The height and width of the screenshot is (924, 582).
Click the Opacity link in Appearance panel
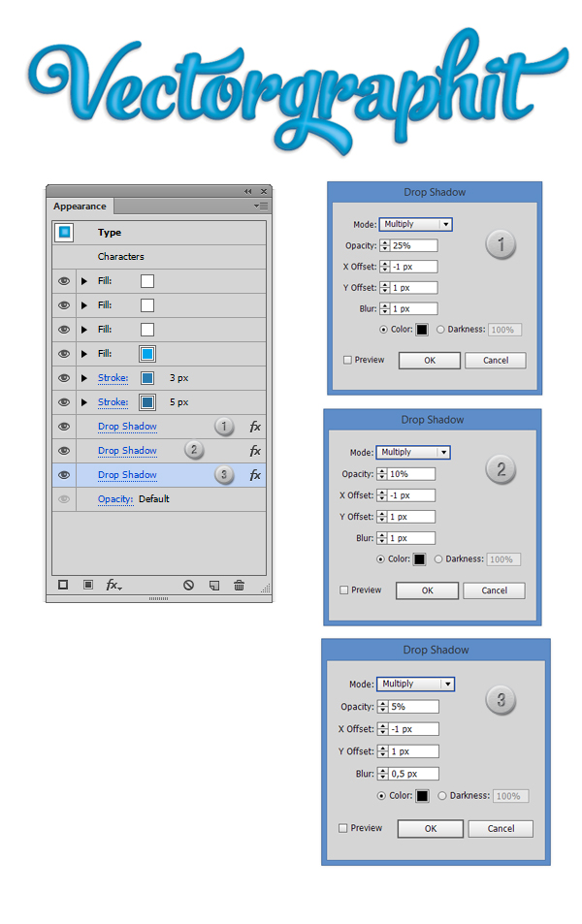coord(115,499)
